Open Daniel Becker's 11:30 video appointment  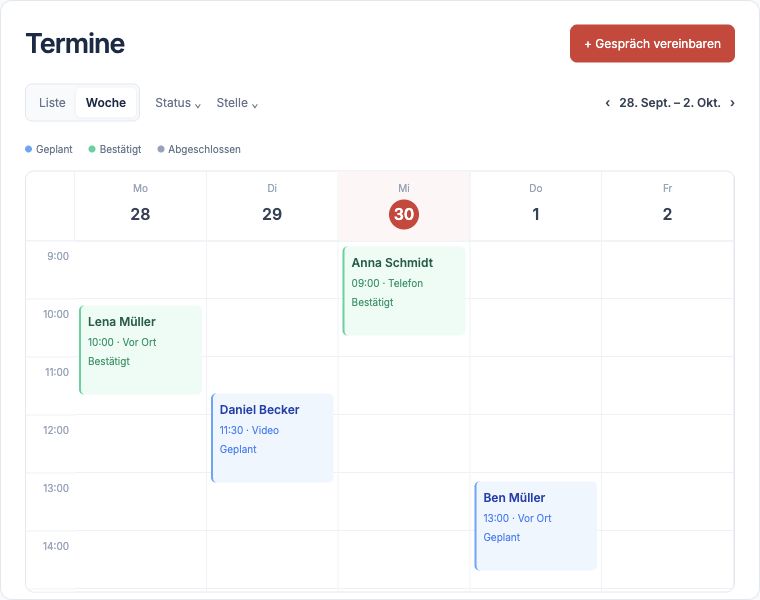click(272, 438)
